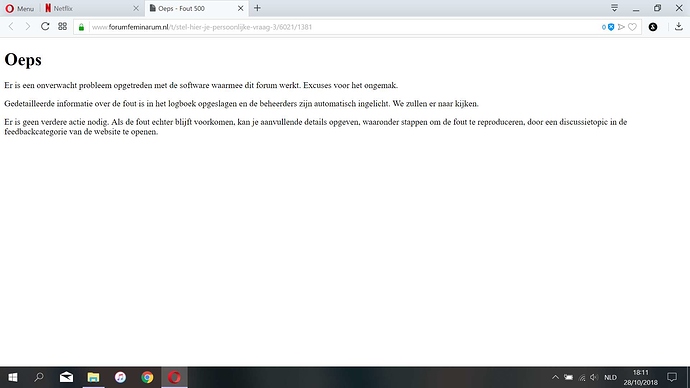
Task: Open the volume speaker control
Action: [x=594, y=377]
